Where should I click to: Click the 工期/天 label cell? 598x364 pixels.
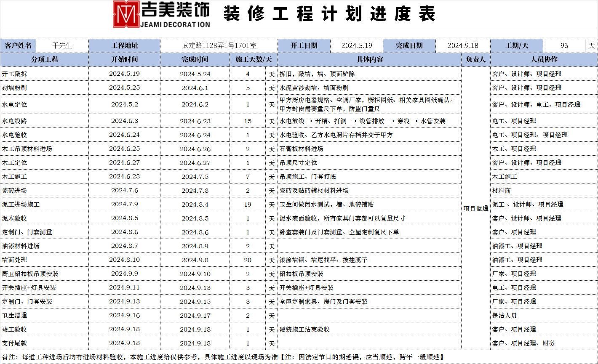point(517,45)
